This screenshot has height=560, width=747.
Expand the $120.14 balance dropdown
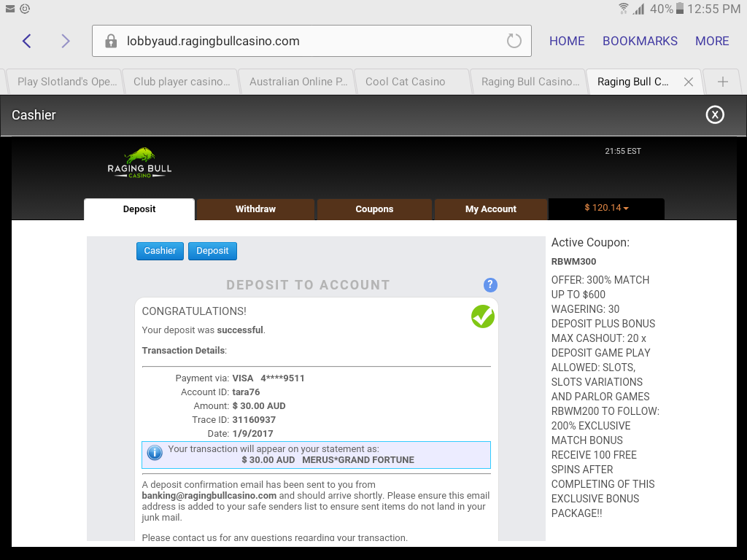tap(606, 208)
